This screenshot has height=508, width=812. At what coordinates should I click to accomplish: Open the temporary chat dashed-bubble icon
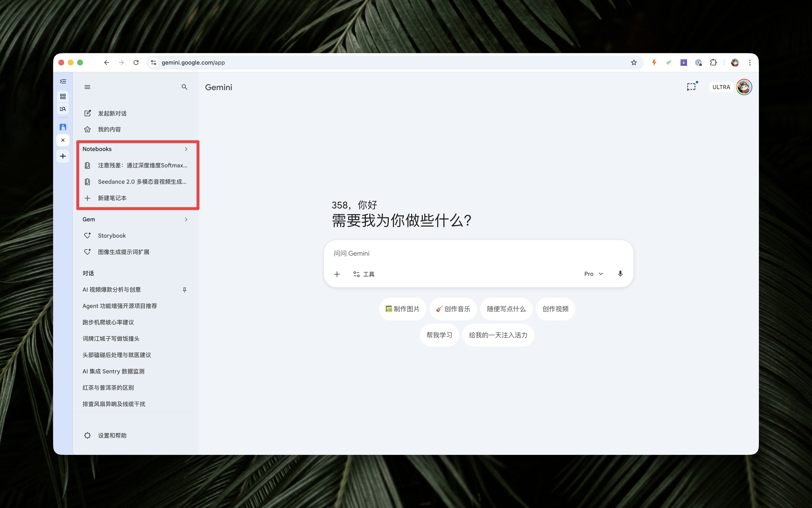click(x=691, y=87)
